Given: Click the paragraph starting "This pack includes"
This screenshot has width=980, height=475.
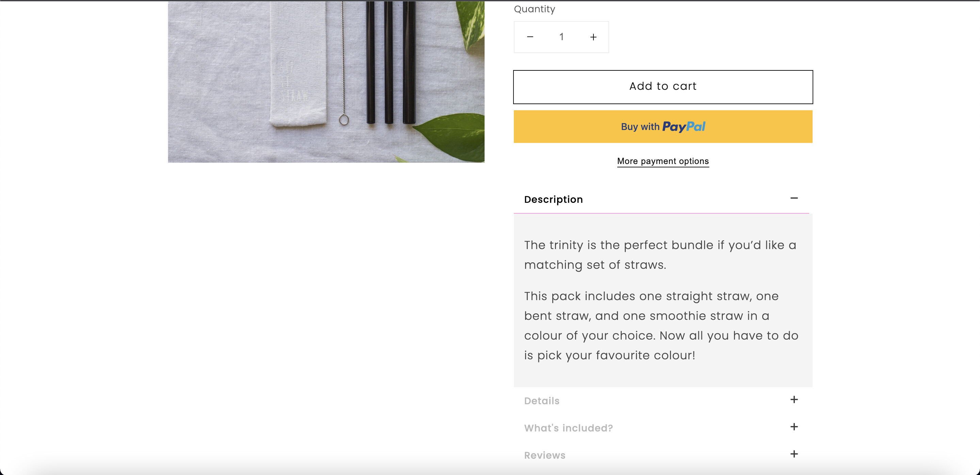Looking at the screenshot, I should 661,326.
